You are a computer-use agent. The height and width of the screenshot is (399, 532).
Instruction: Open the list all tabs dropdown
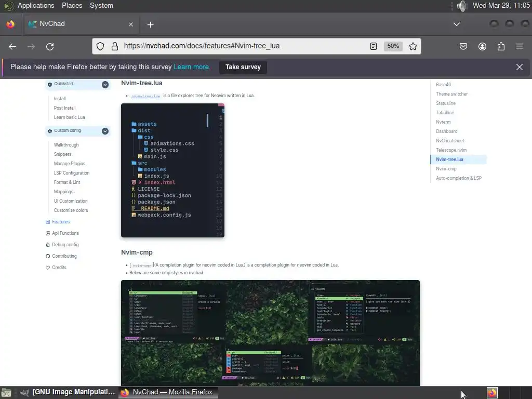[x=457, y=24]
